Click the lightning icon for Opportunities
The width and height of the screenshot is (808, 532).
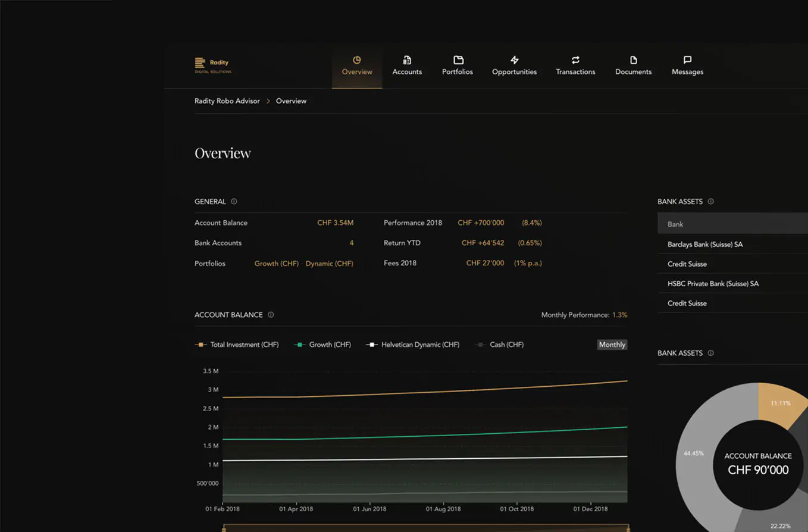[514, 60]
